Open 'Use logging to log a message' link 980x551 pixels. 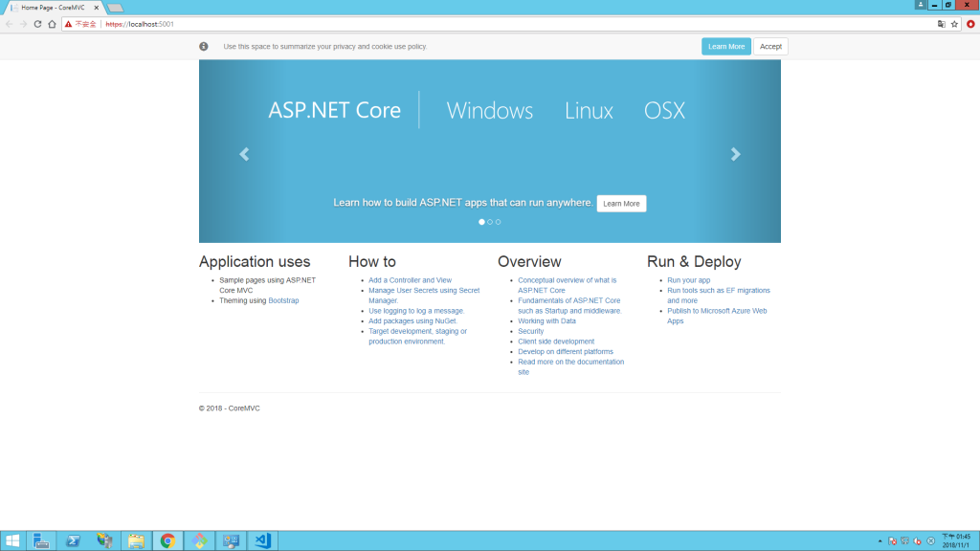416,311
